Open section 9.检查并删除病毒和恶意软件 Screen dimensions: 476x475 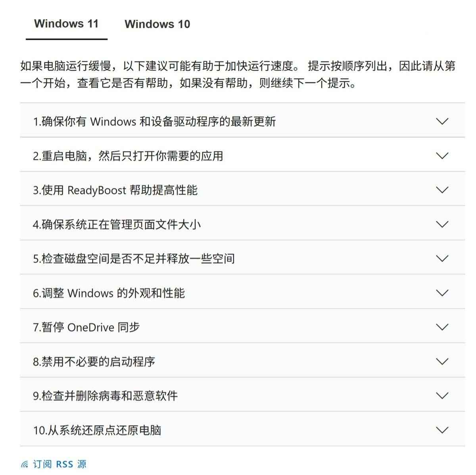(x=242, y=395)
